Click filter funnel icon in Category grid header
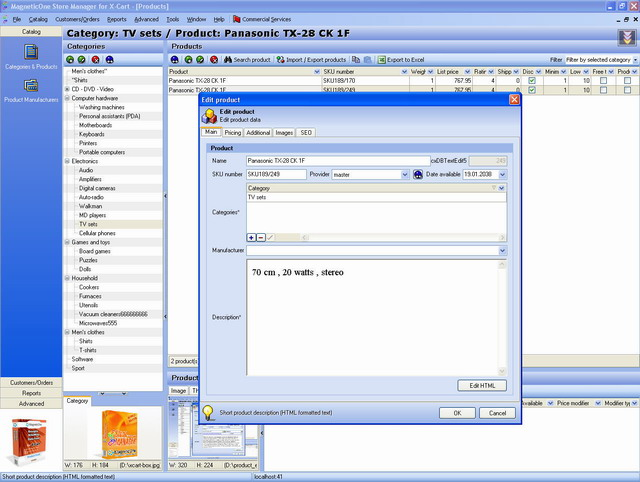Viewport: 640px width, 482px height. click(x=493, y=188)
